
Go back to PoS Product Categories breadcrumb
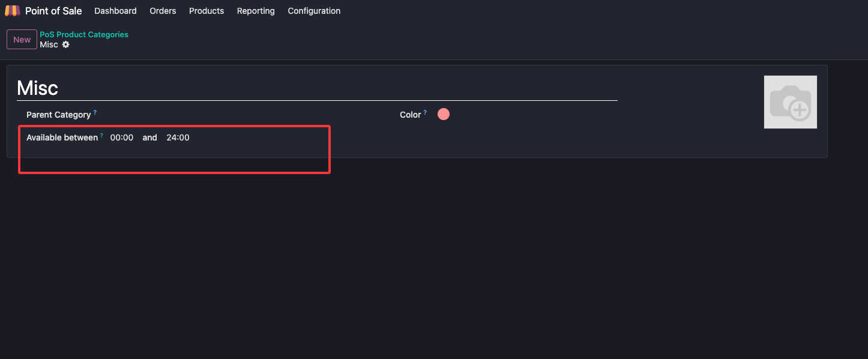tap(84, 35)
